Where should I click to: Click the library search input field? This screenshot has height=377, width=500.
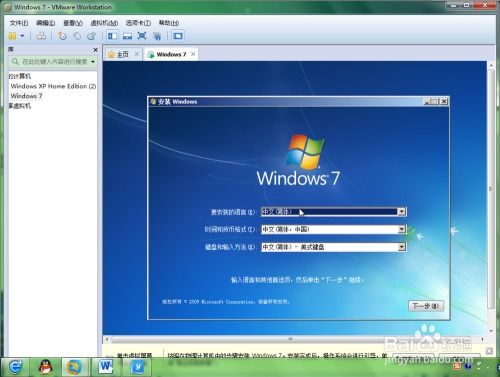(x=53, y=62)
